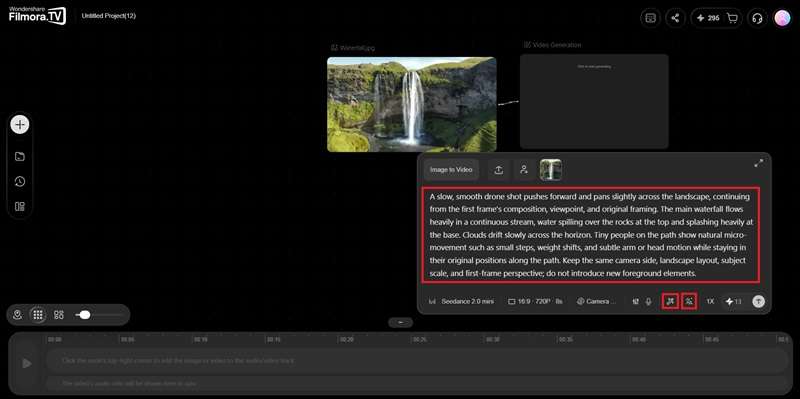Image resolution: width=800 pixels, height=399 pixels.
Task: Play the timeline with the play button
Action: coord(27,363)
